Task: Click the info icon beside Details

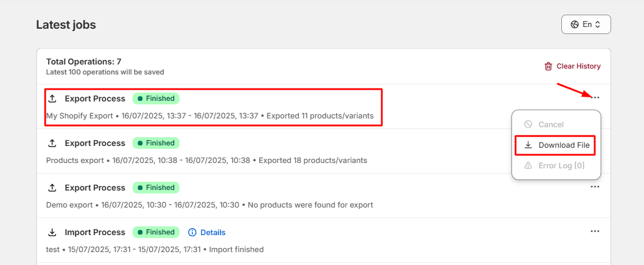Action: tap(192, 233)
